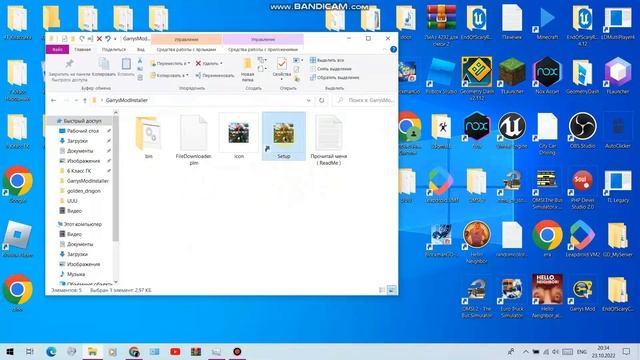Screen dimensions: 640x360
Task: Select the icon image file
Action: pos(239,137)
